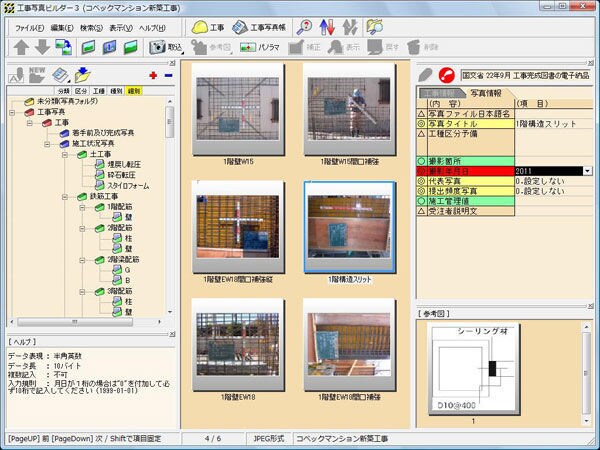Click the red plus expand-all icon

tap(153, 75)
